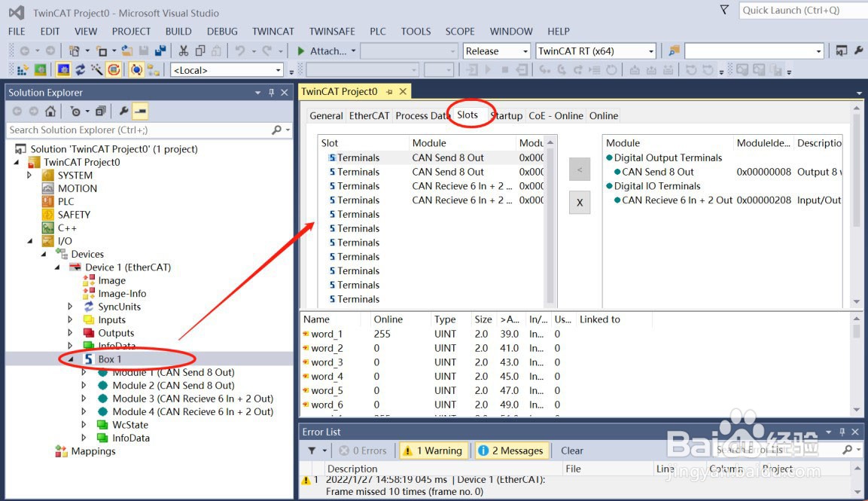Click the Home icon in Solution Explorer
The height and width of the screenshot is (501, 868).
click(50, 112)
